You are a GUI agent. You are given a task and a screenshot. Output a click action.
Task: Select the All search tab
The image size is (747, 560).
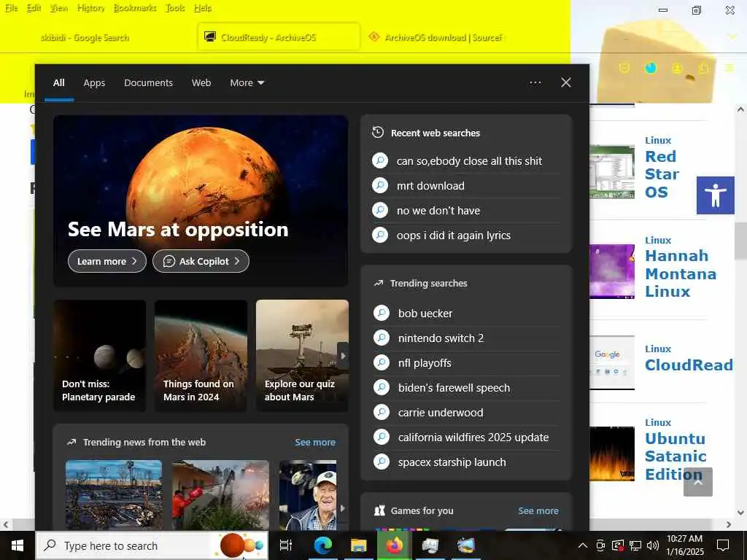(x=58, y=83)
